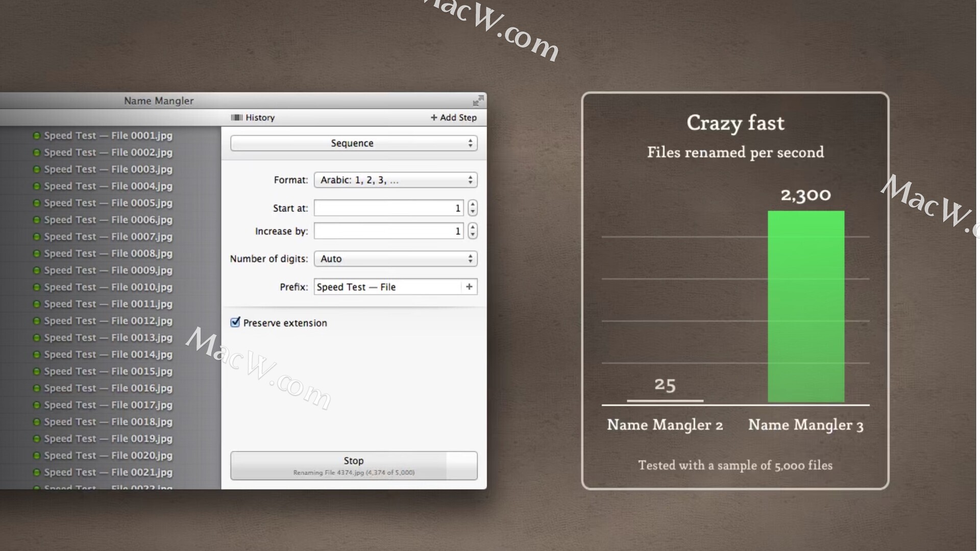Click green status dot for File 0006.jpg
This screenshot has height=551, width=980.
pyautogui.click(x=37, y=220)
